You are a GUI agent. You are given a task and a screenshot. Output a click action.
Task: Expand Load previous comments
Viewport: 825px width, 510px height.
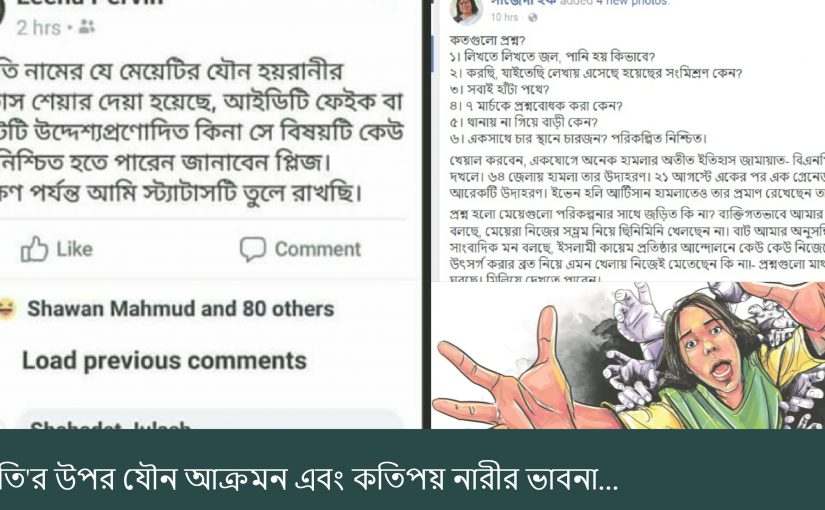pyautogui.click(x=164, y=361)
